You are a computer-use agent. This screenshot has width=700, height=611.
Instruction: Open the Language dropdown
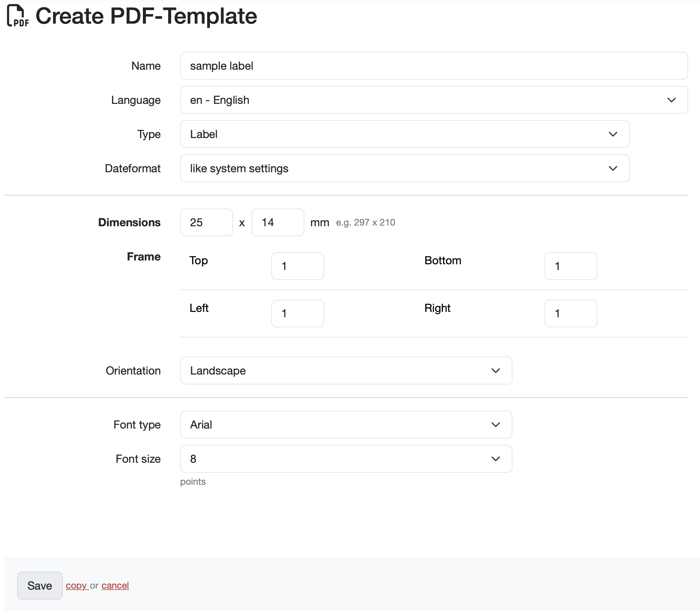tap(433, 100)
